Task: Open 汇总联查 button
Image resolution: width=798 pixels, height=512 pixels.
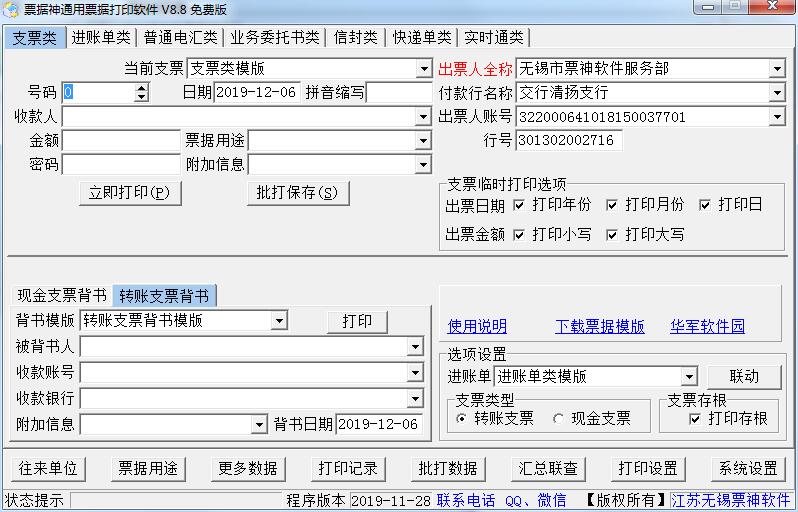Action: (x=548, y=469)
